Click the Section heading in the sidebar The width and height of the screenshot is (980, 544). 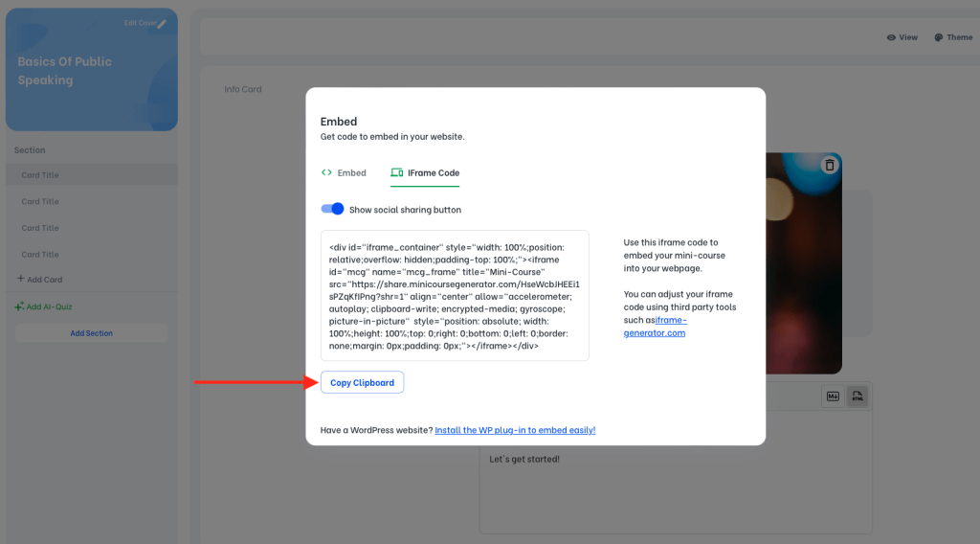[30, 150]
